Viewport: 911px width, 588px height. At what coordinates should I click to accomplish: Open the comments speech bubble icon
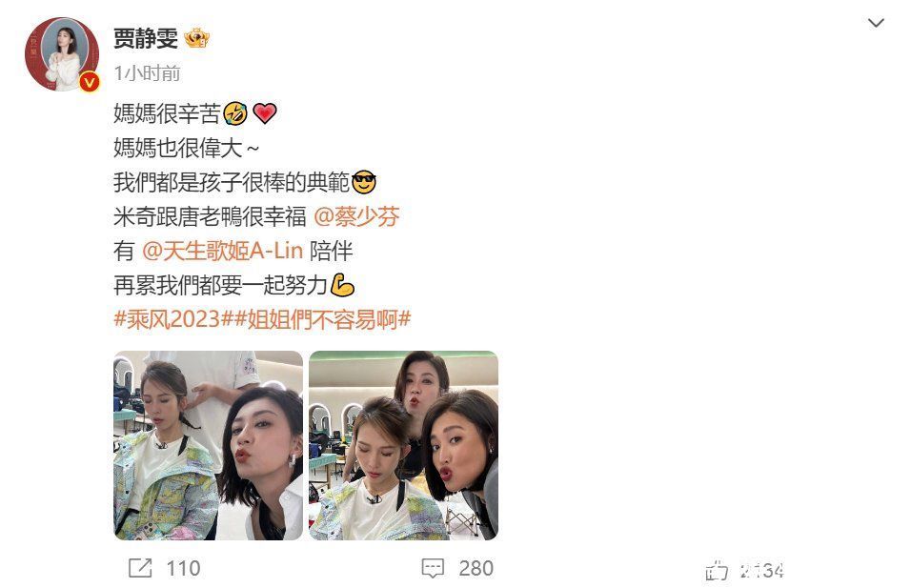(x=433, y=568)
